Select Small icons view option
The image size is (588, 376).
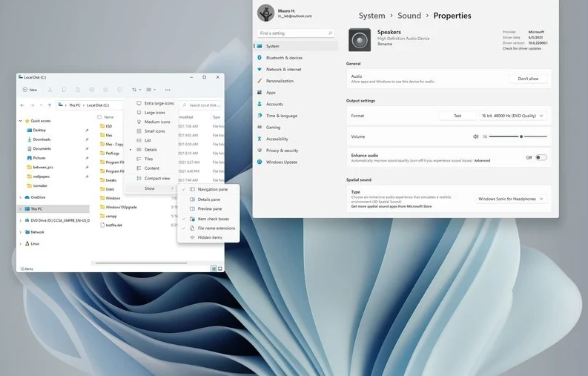pyautogui.click(x=151, y=131)
